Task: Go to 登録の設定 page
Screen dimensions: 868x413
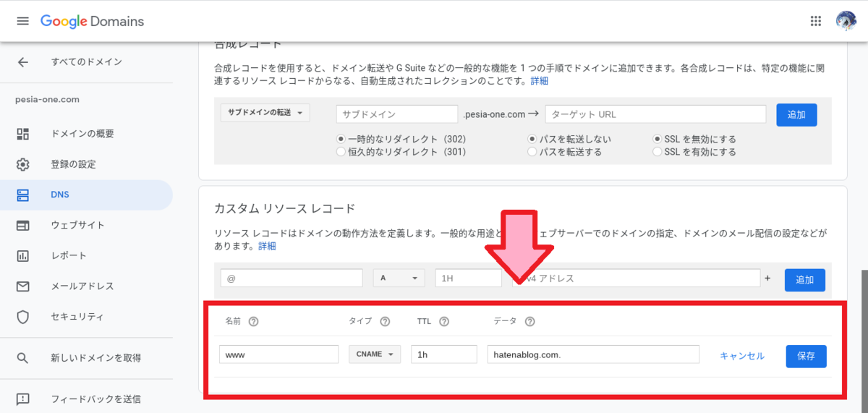Action: click(x=73, y=164)
